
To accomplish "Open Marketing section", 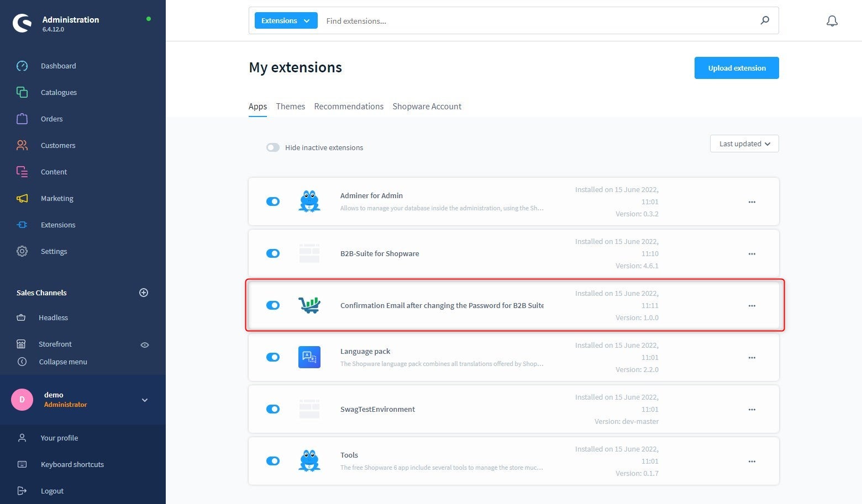I will point(57,198).
